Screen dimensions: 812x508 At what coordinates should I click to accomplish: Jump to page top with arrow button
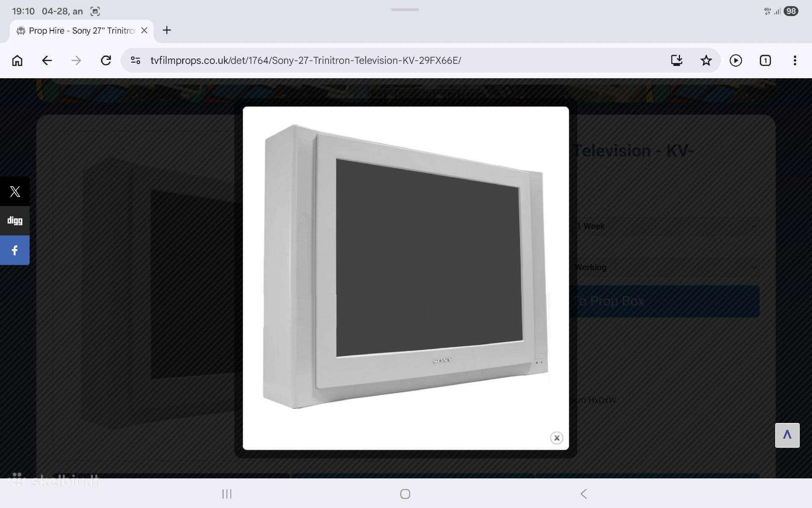pyautogui.click(x=787, y=435)
